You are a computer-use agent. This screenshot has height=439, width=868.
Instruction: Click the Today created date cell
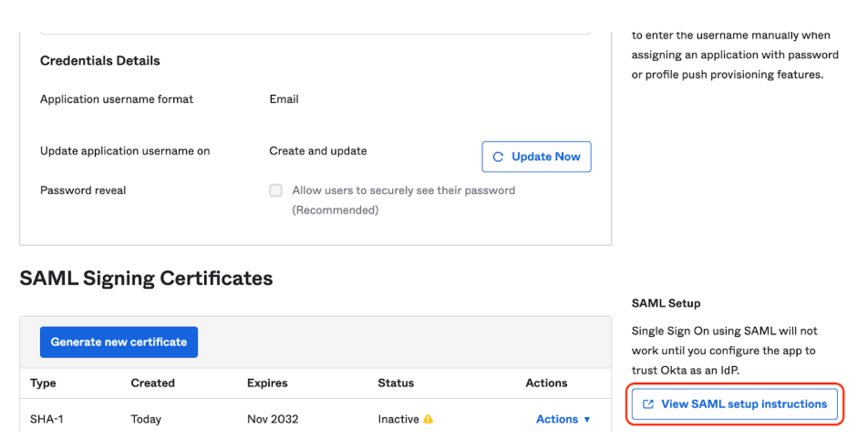click(x=146, y=420)
